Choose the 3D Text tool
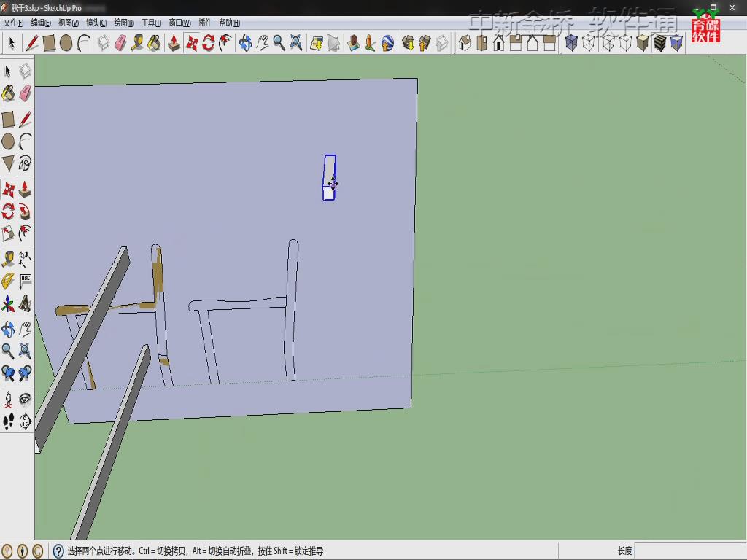This screenshot has width=747, height=560. [x=25, y=303]
